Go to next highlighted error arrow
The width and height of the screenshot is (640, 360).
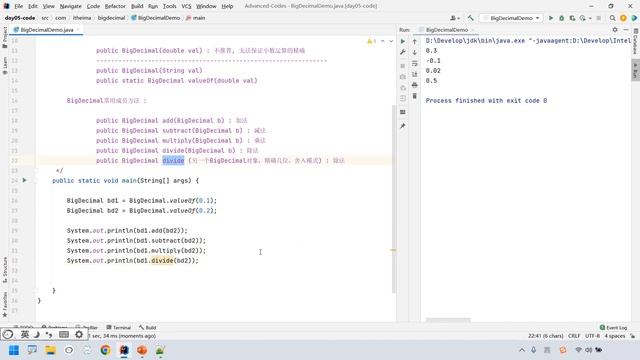391,41
